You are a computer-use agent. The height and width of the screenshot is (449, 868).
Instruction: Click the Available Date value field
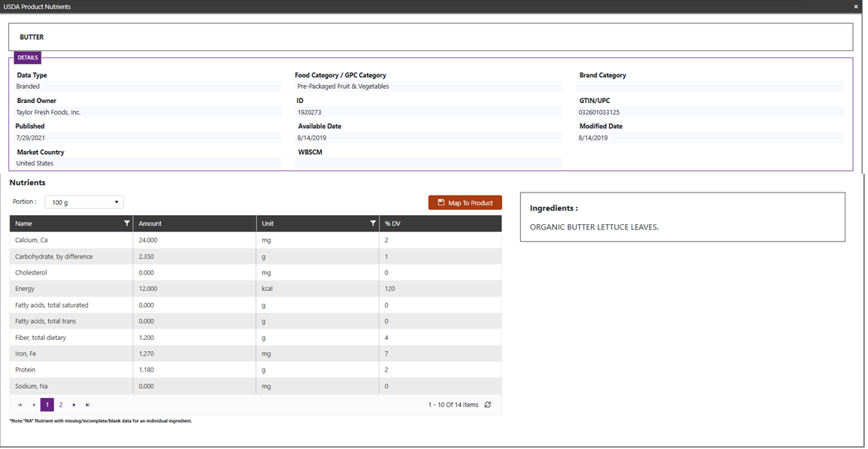(x=428, y=138)
